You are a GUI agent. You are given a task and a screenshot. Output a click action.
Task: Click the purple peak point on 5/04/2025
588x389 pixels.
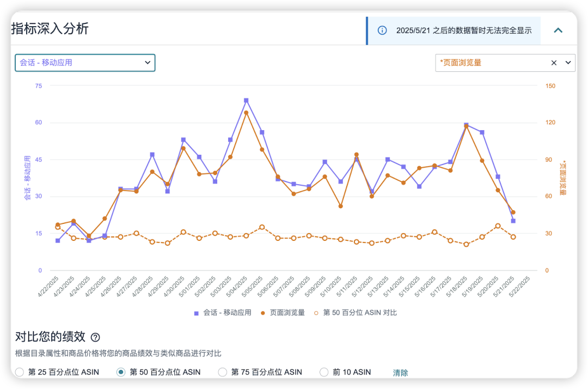246,101
